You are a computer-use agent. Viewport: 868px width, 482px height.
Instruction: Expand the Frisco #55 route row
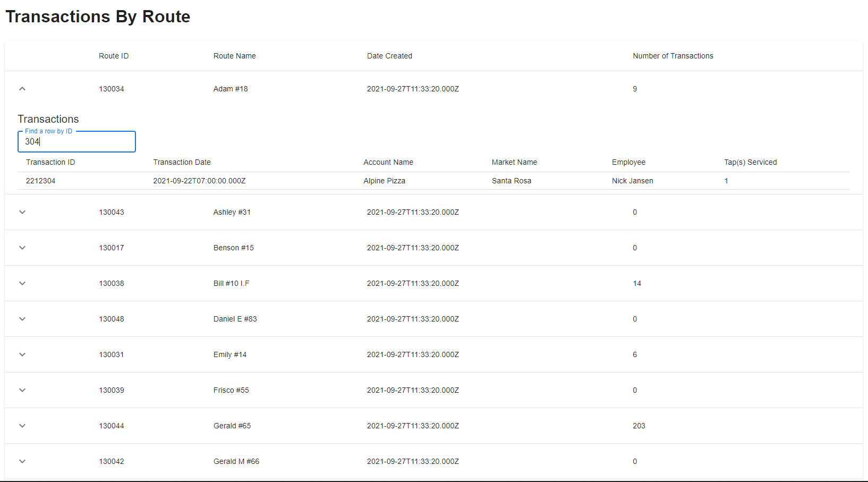click(x=22, y=390)
